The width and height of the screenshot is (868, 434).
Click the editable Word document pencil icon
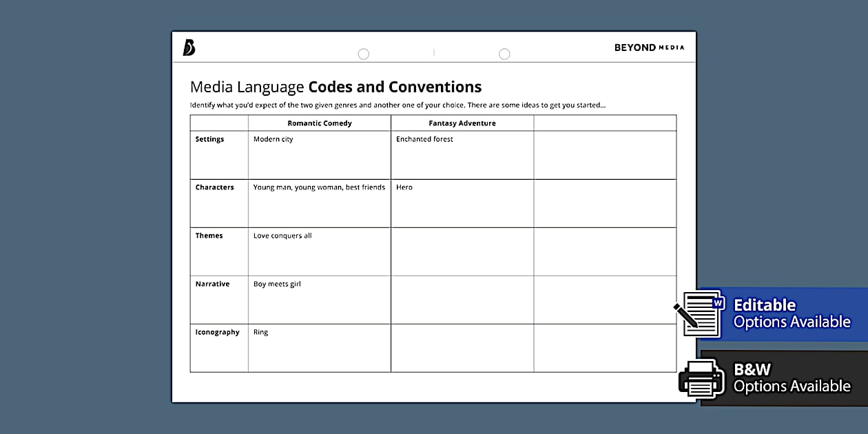coord(699,313)
